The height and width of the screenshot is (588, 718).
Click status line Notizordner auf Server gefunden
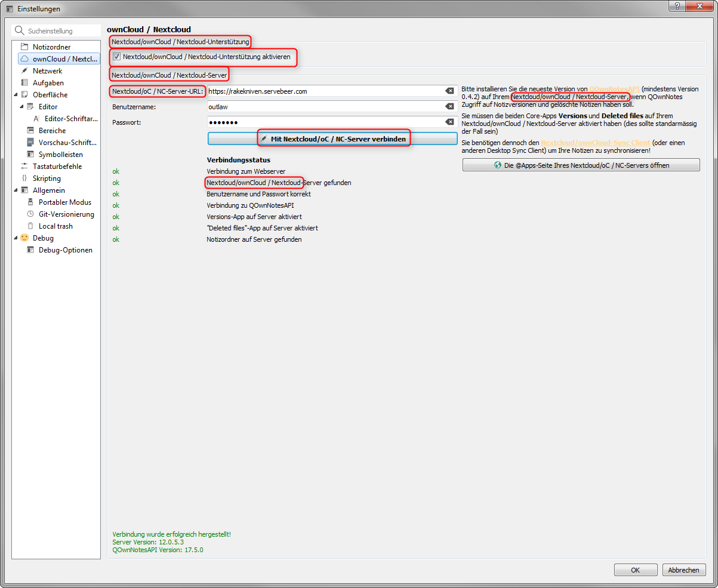[254, 239]
